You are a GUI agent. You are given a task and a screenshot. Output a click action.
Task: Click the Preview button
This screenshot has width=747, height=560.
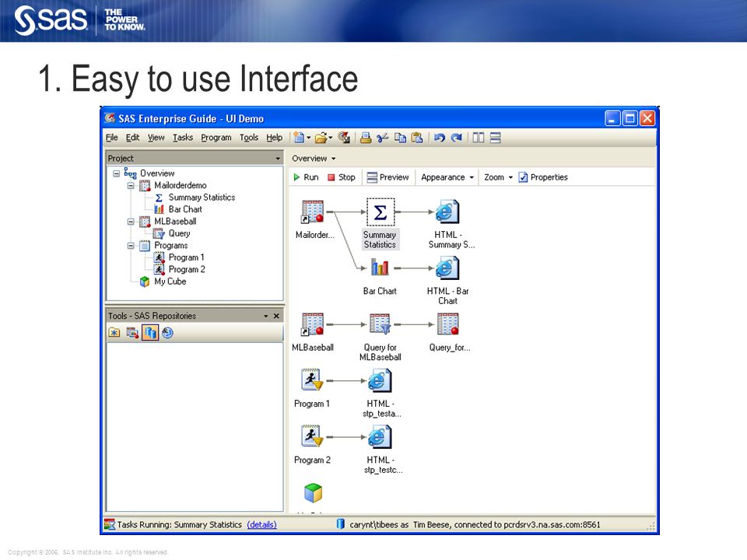click(388, 177)
